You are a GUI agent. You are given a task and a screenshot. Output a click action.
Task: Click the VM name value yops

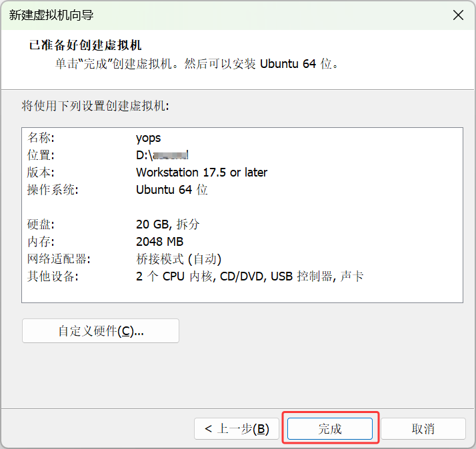149,138
